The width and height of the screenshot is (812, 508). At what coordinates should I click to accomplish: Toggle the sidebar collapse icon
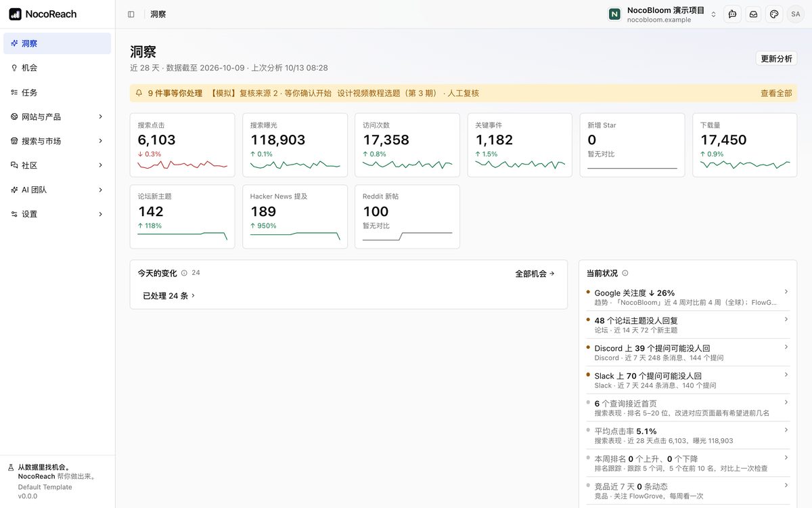click(x=131, y=14)
